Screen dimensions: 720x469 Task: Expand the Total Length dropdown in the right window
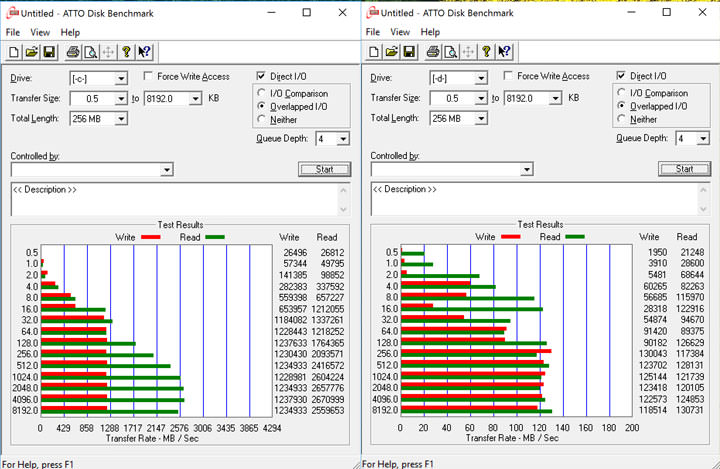coord(481,118)
